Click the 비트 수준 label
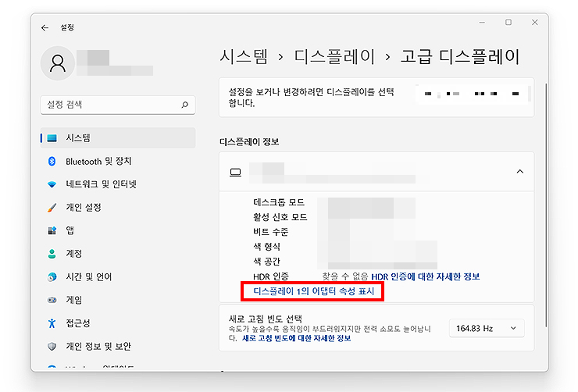The height and width of the screenshot is (392, 578). pyautogui.click(x=270, y=232)
